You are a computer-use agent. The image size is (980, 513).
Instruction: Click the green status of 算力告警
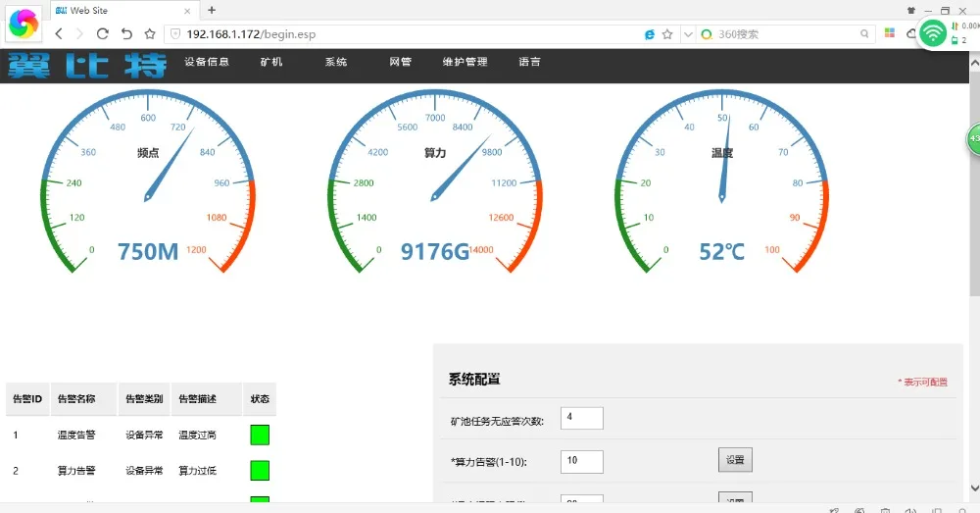260,471
